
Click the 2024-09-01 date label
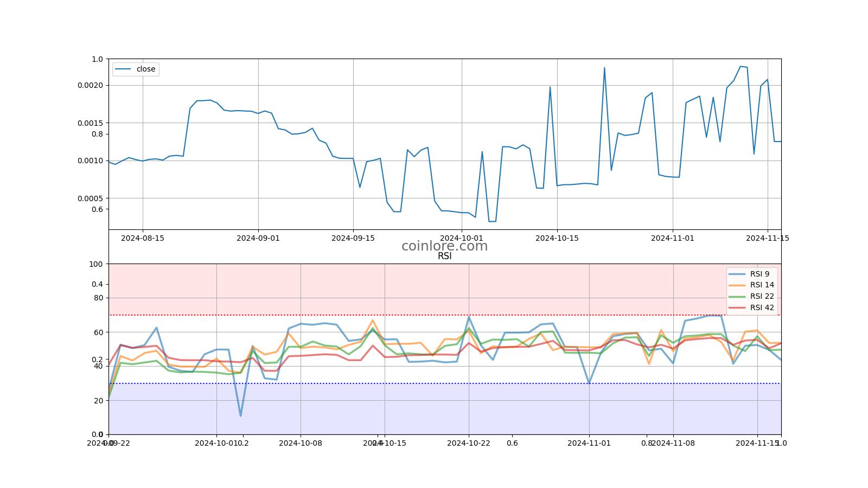click(258, 238)
